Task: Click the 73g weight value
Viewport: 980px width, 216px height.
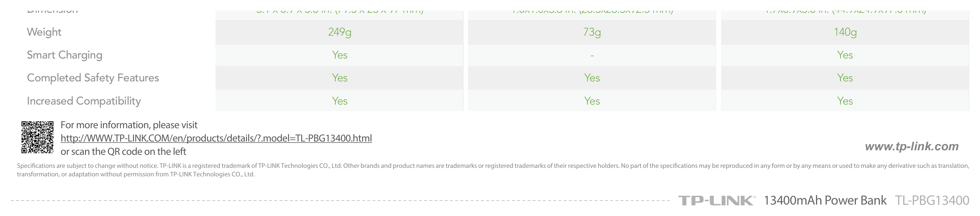Action: (592, 32)
